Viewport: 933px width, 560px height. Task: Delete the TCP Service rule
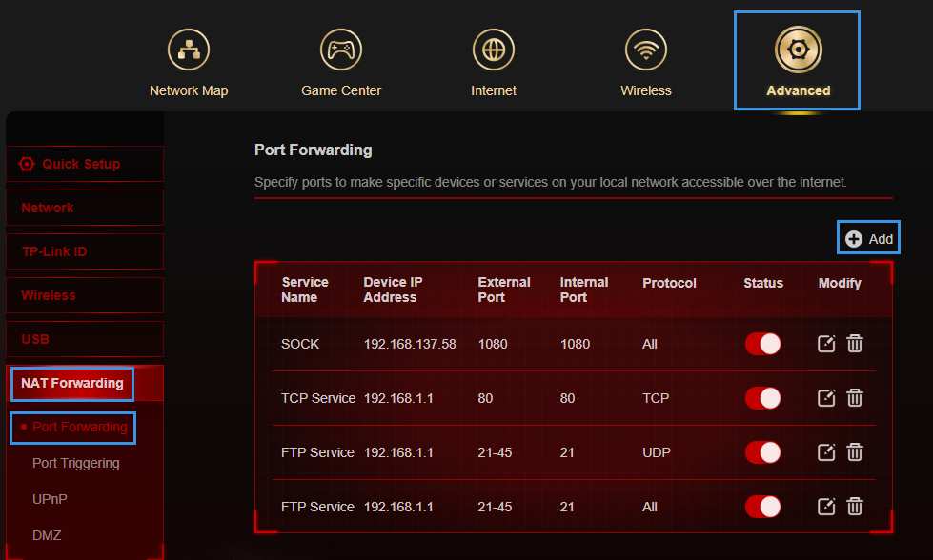pos(855,398)
